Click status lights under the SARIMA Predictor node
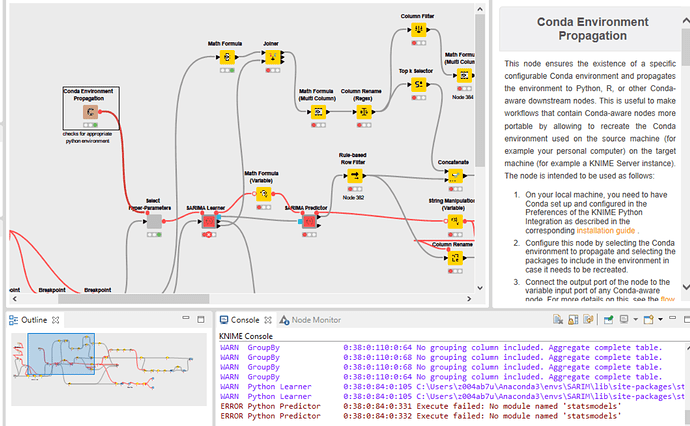This screenshot has height=426, width=690. pos(309,235)
